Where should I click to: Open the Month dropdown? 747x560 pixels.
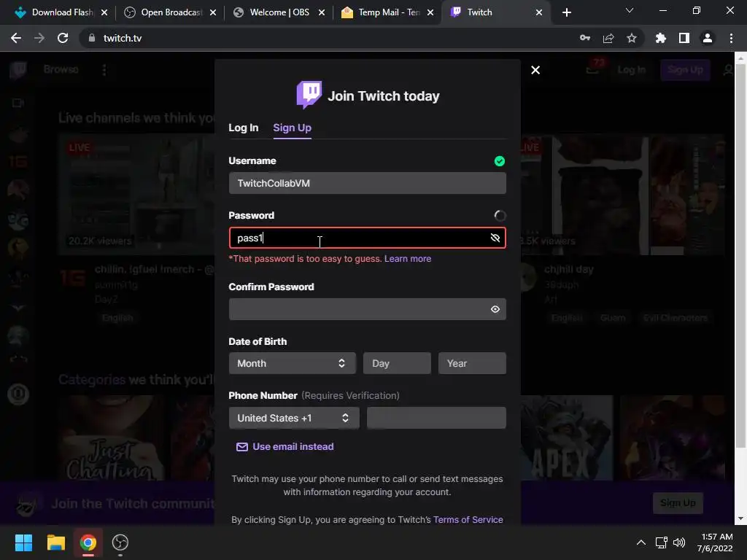292,363
